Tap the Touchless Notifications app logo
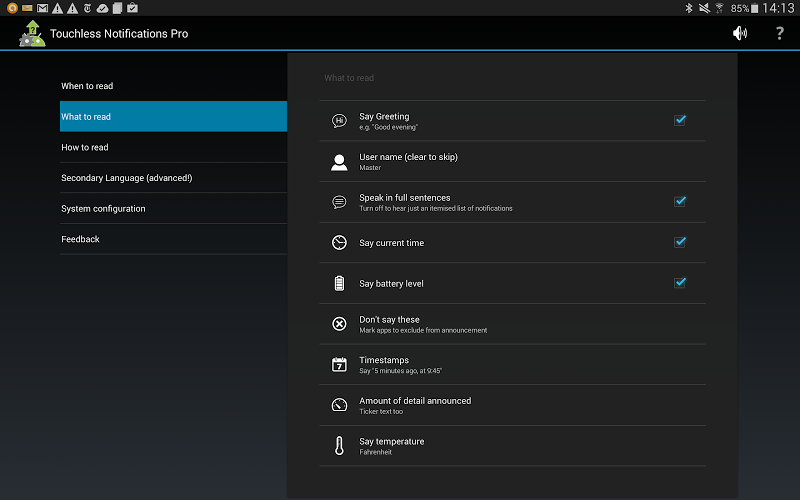Viewport: 800px width, 500px height. tap(31, 33)
